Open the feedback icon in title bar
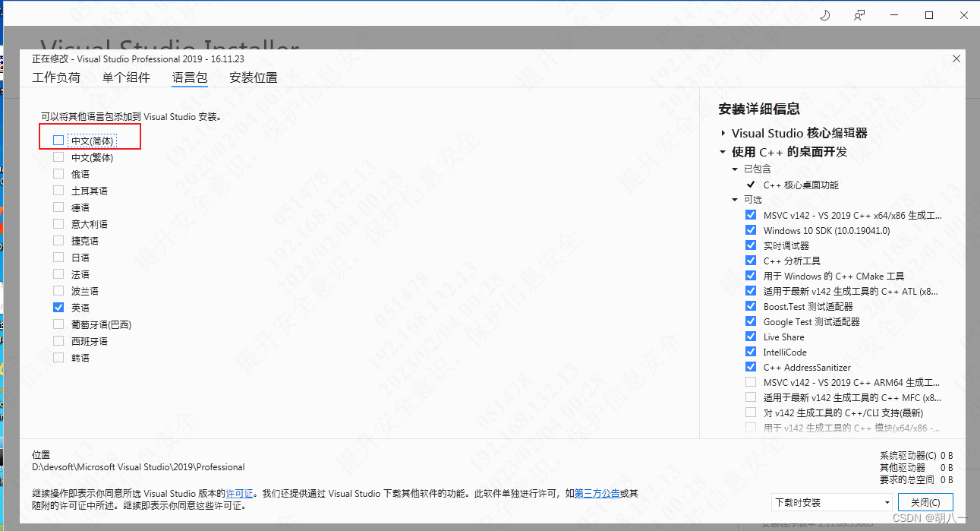The width and height of the screenshot is (980, 531). (859, 15)
